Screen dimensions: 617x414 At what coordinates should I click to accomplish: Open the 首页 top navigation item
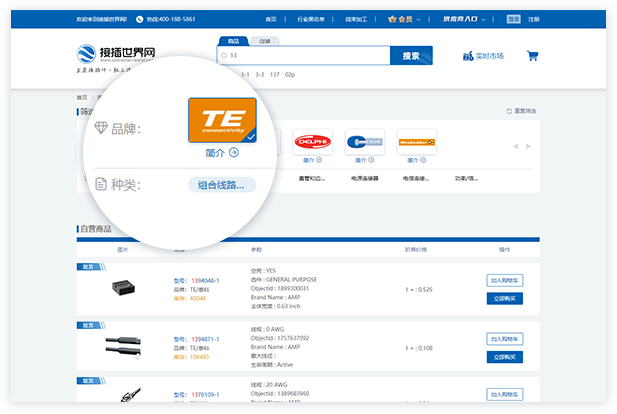tap(271, 19)
